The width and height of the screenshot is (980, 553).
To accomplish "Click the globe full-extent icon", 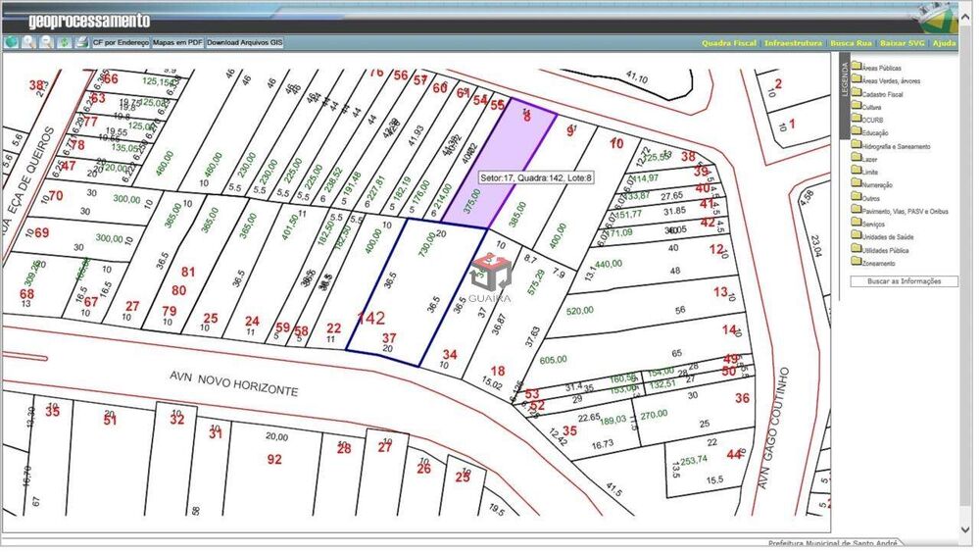I will coord(11,43).
